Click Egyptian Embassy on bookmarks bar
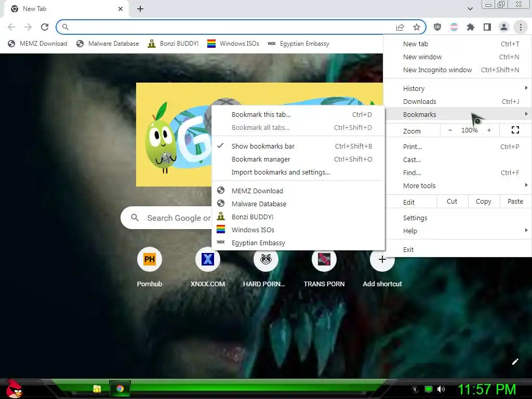The image size is (532, 399). (299, 44)
